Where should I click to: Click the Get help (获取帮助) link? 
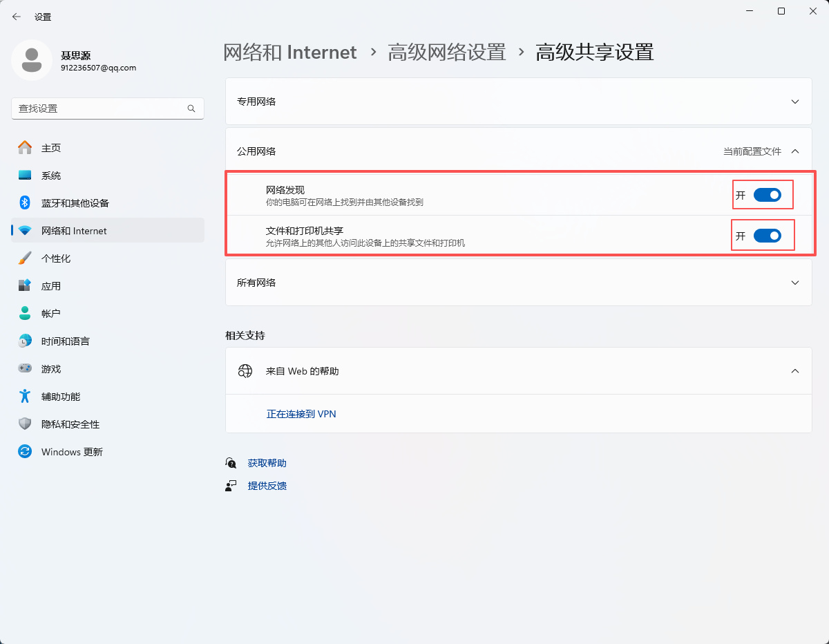[267, 463]
